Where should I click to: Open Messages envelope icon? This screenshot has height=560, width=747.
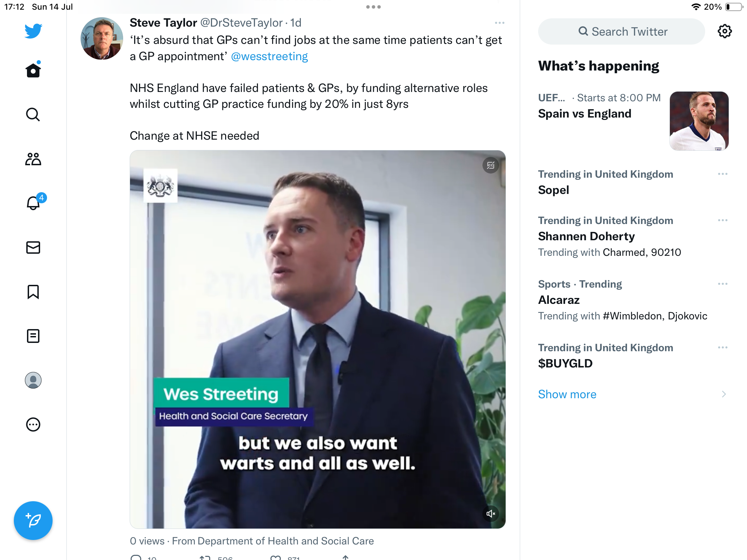33,248
